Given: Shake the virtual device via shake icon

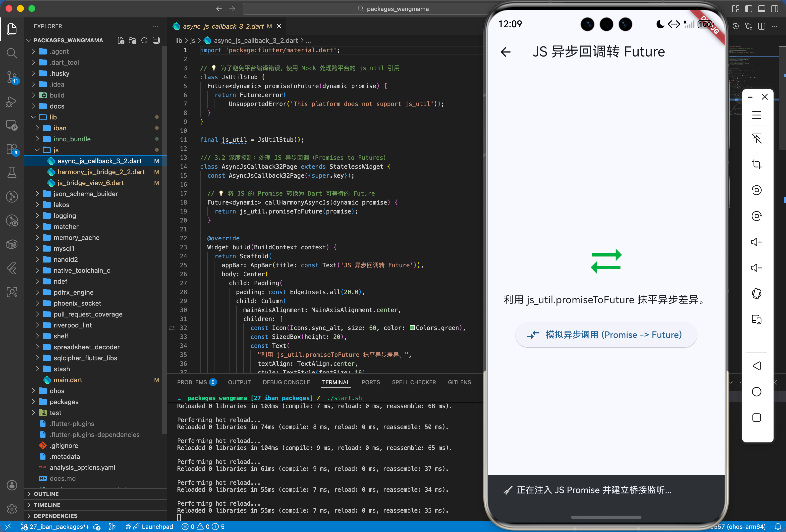Looking at the screenshot, I should 757,294.
